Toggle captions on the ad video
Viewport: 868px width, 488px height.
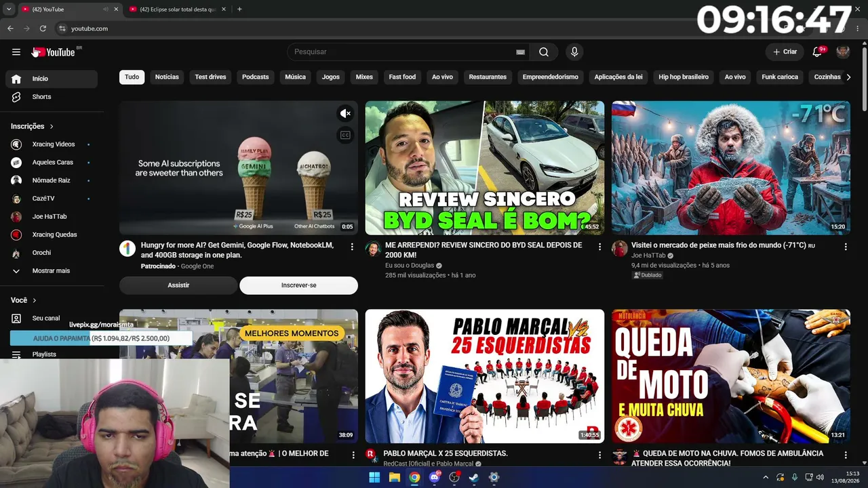346,136
